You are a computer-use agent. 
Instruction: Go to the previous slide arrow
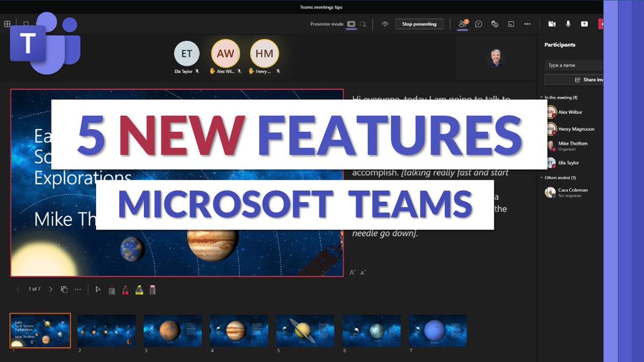[18, 290]
